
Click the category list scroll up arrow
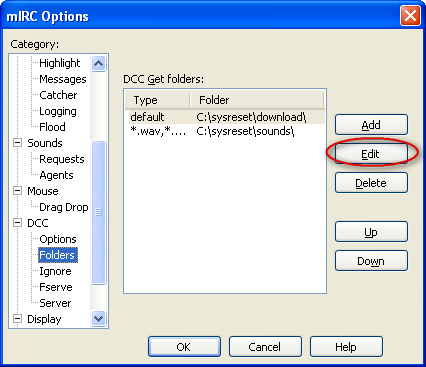[98, 63]
